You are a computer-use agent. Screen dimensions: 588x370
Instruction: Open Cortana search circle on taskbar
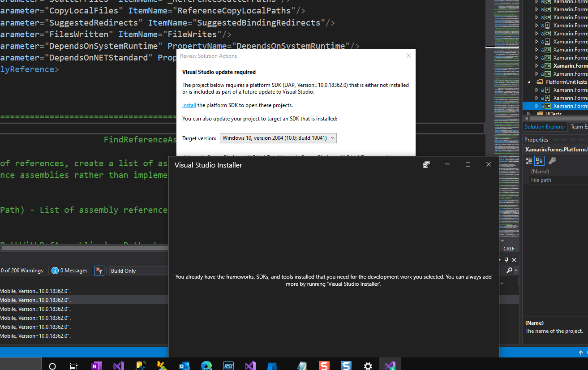click(x=52, y=366)
